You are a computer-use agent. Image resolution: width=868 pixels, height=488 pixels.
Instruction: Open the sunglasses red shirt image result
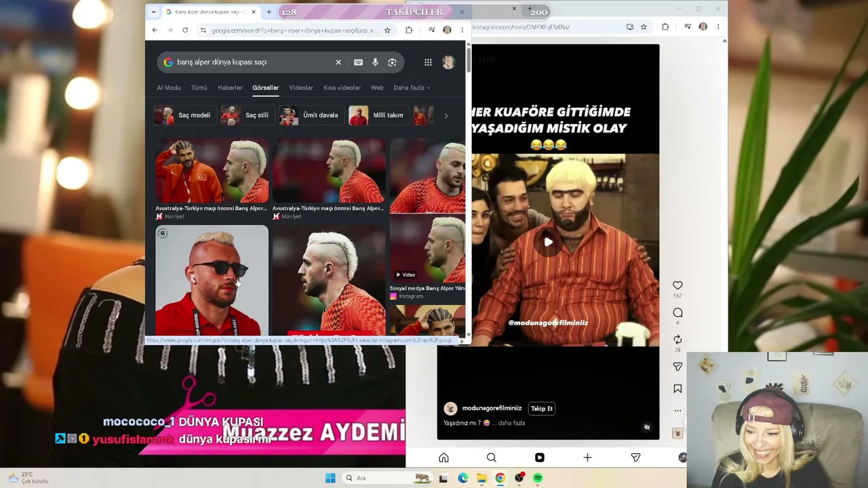[212, 281]
